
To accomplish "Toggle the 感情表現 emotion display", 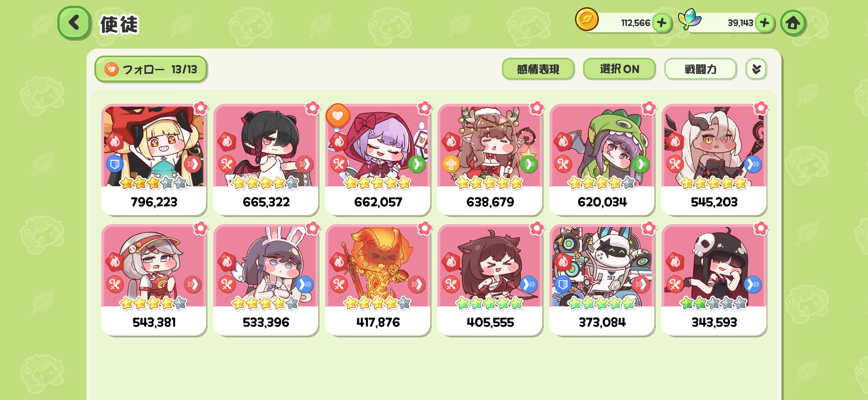I will coord(538,69).
